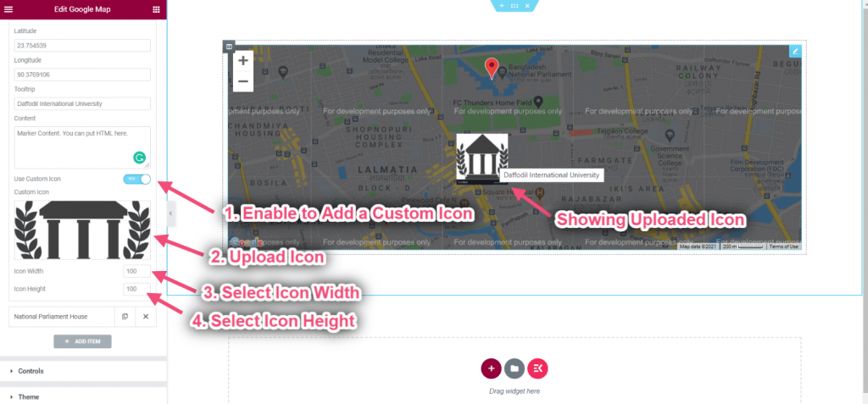The width and height of the screenshot is (868, 404).
Task: Click the Icon Width number field
Action: tap(137, 271)
